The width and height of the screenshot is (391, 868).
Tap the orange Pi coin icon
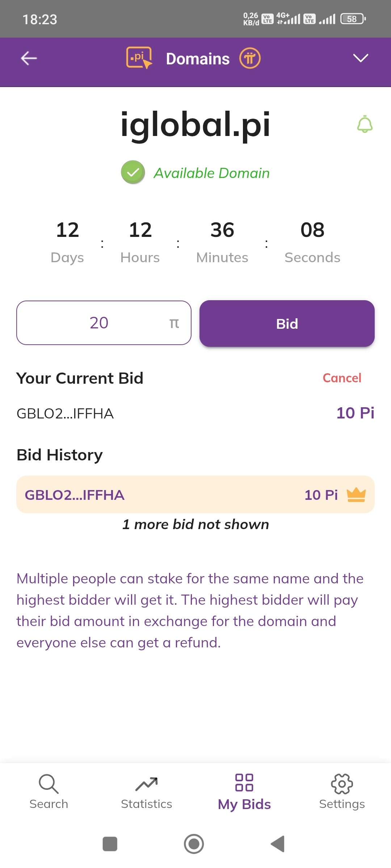pos(250,58)
